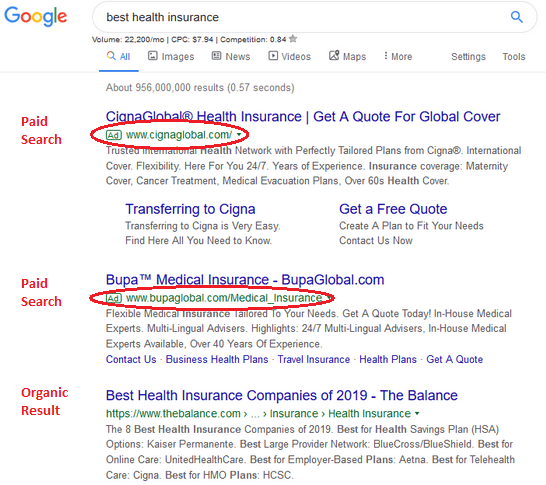Open the Settings menu
The width and height of the screenshot is (546, 485).
click(468, 56)
